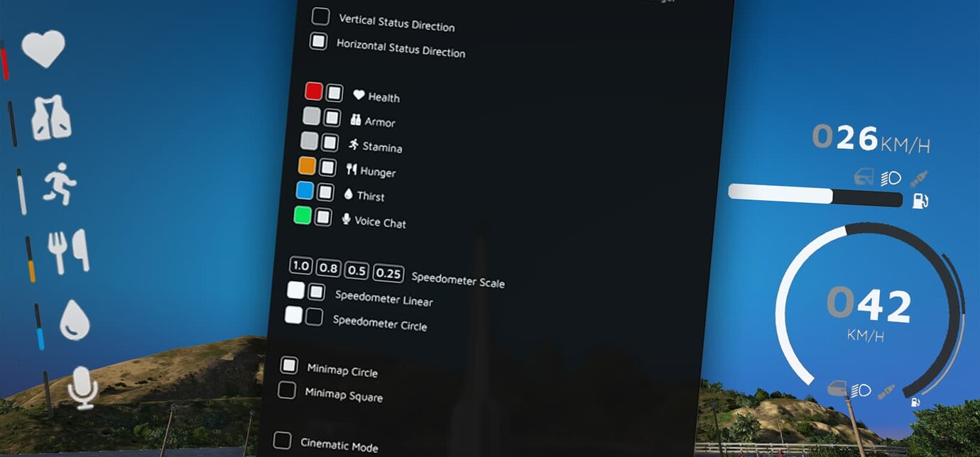Select the 0.5 speedometer scale option
980x457 pixels.
[356, 270]
